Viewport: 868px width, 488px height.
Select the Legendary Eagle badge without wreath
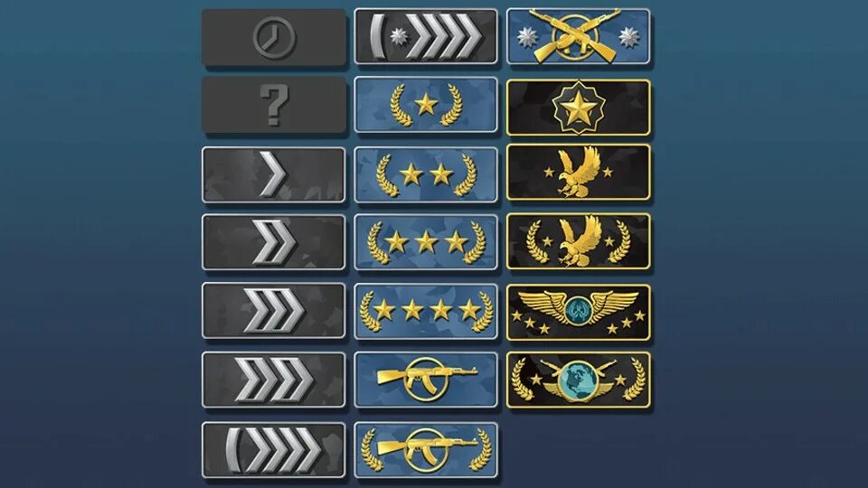coord(579,172)
